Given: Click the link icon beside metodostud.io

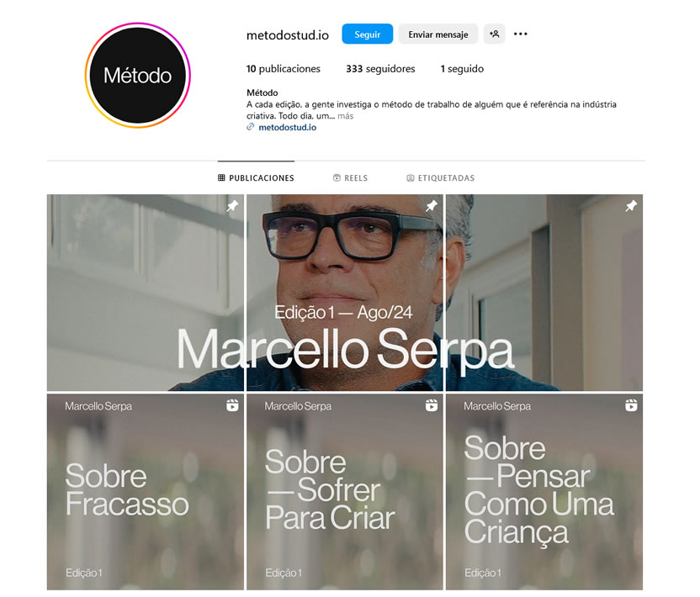Looking at the screenshot, I should point(251,127).
